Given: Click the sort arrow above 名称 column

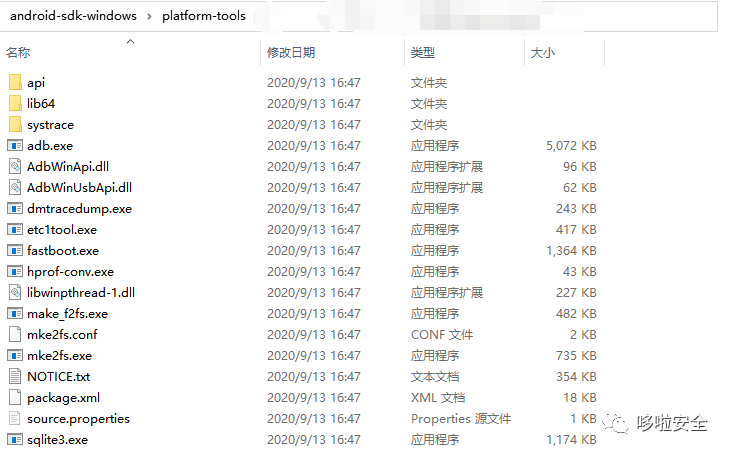Looking at the screenshot, I should pos(131,41).
